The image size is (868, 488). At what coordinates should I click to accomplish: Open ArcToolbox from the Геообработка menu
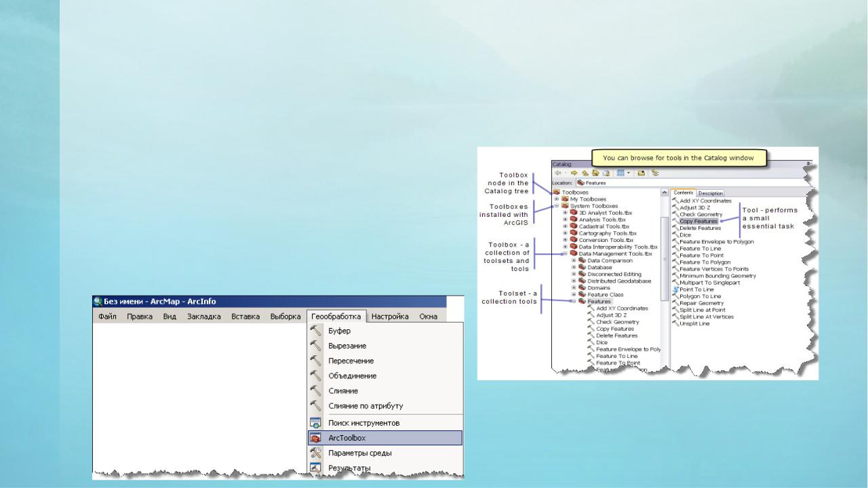tap(385, 438)
